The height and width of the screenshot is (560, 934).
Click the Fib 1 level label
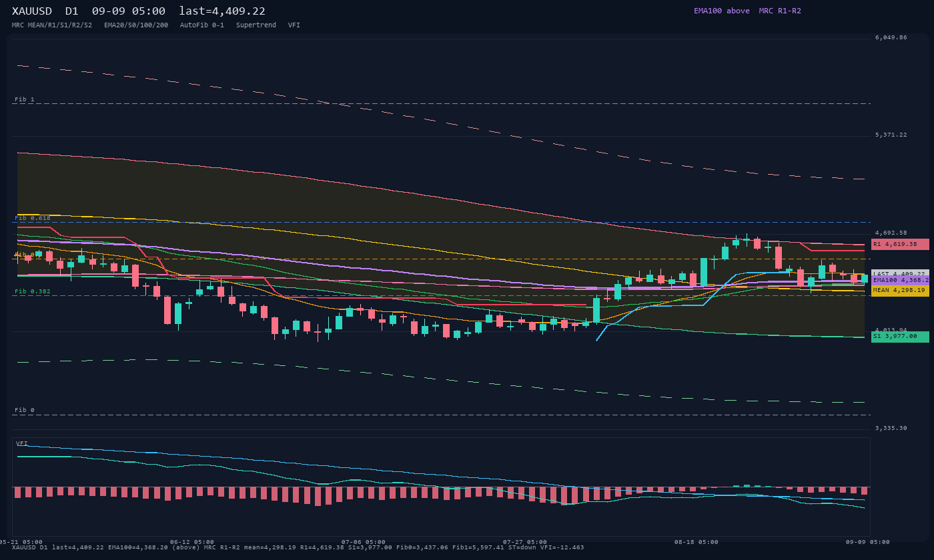click(25, 100)
